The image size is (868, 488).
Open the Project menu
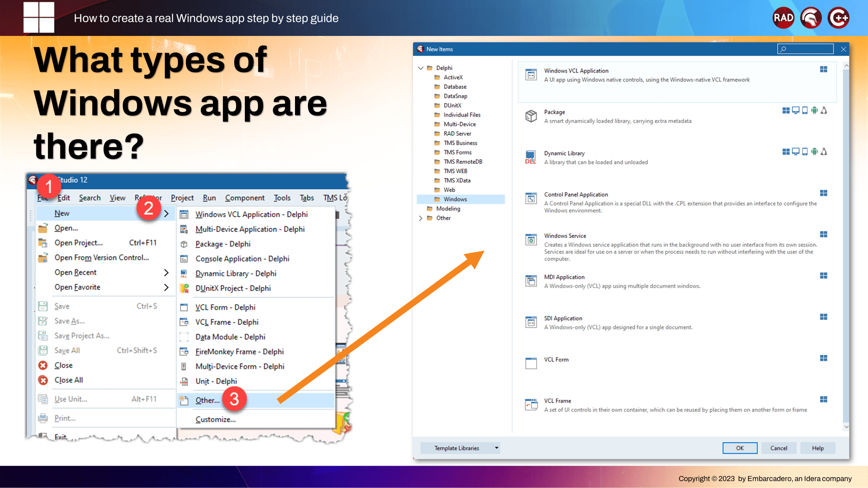point(182,198)
